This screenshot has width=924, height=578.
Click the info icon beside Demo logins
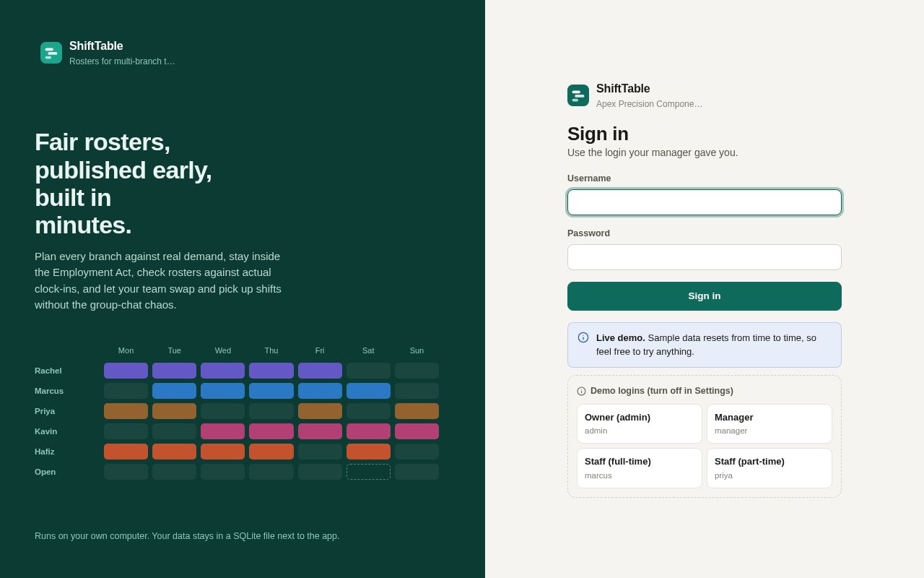(582, 391)
